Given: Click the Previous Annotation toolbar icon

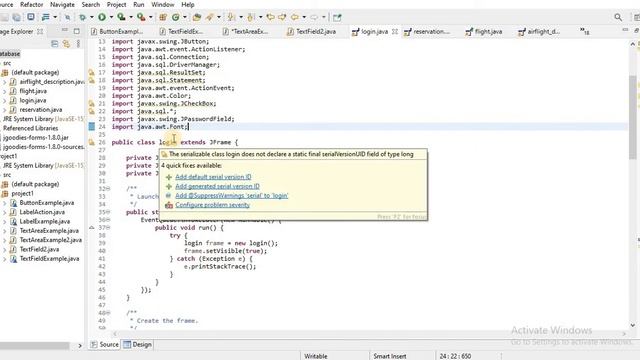Looking at the screenshot, I should point(251,17).
